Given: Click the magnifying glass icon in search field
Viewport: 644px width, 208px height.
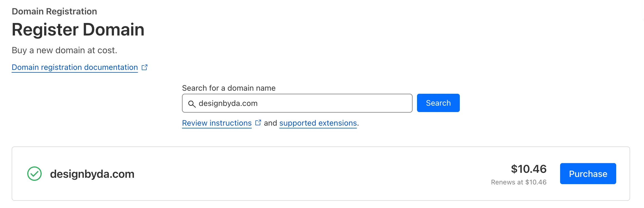Looking at the screenshot, I should click(x=192, y=104).
